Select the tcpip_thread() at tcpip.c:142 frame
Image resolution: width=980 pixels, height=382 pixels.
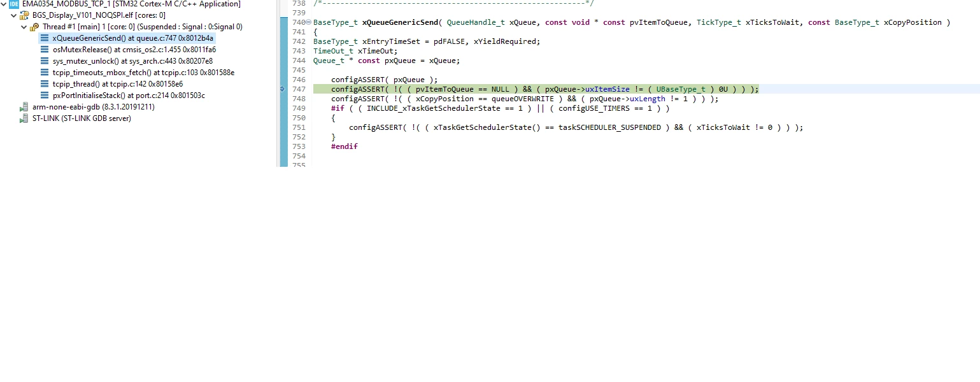pos(118,84)
